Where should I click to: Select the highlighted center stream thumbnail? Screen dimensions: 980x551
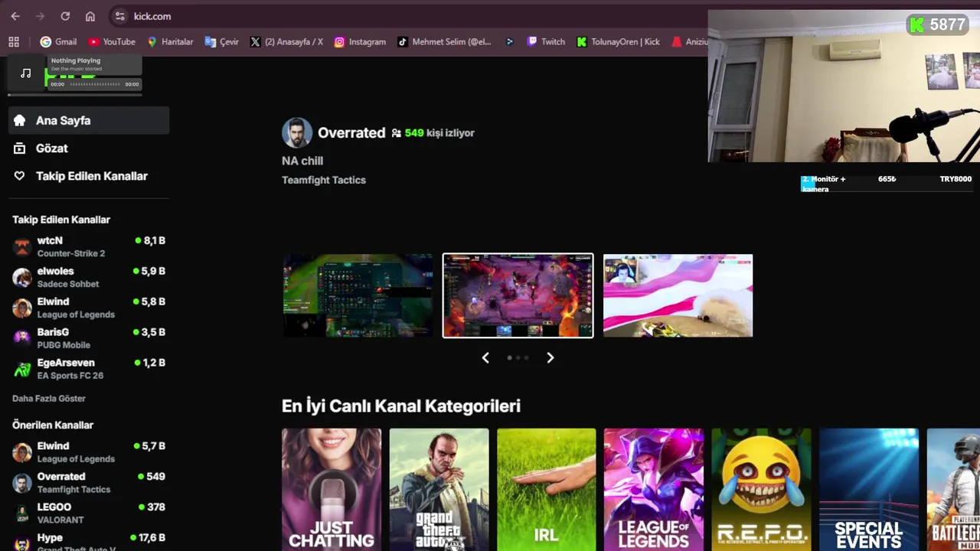click(518, 295)
